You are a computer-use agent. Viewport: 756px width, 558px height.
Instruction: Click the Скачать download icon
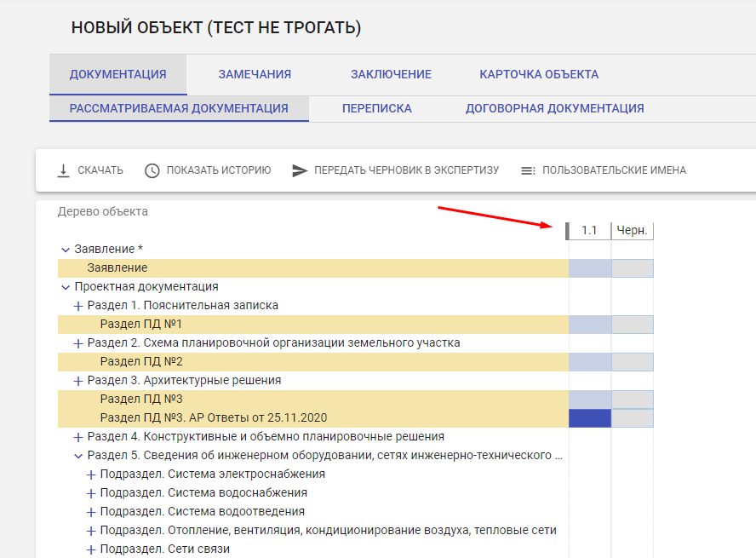[63, 170]
